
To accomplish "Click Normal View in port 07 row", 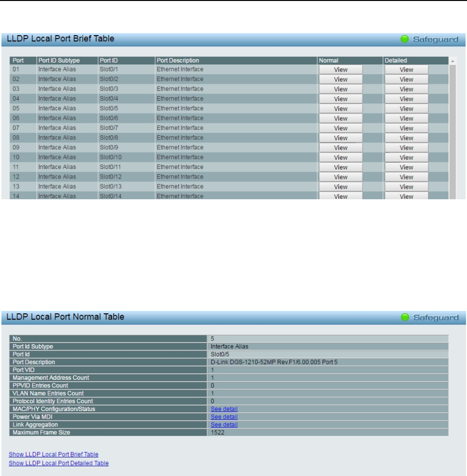I will pyautogui.click(x=340, y=128).
